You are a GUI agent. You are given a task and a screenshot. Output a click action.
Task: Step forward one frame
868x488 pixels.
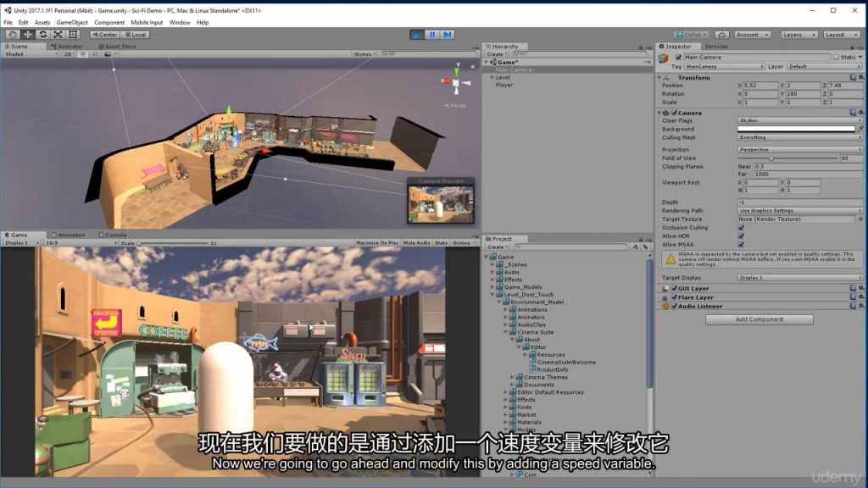[448, 34]
